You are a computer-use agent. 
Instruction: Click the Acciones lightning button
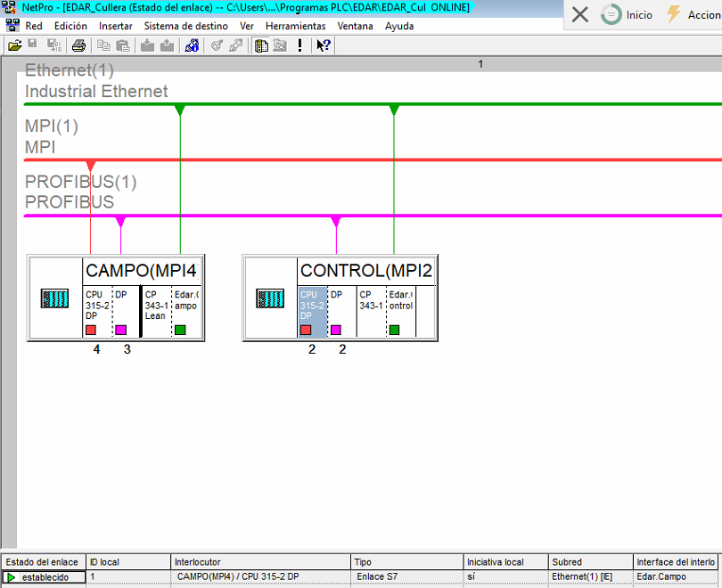coord(693,14)
